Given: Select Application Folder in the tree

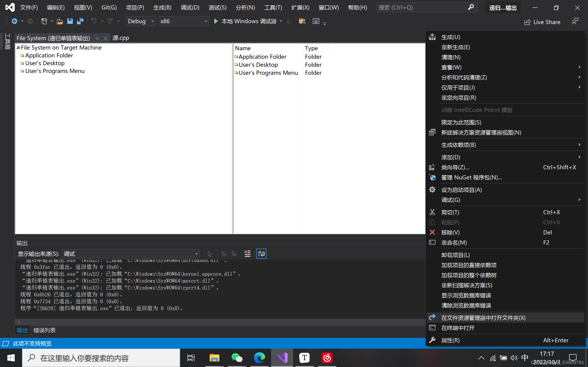Looking at the screenshot, I should [49, 55].
